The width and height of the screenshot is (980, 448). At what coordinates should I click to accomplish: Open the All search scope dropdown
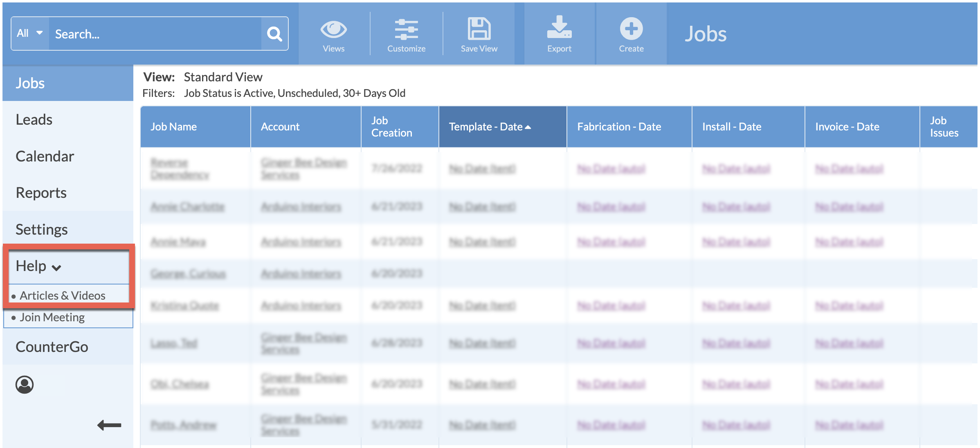coord(30,34)
